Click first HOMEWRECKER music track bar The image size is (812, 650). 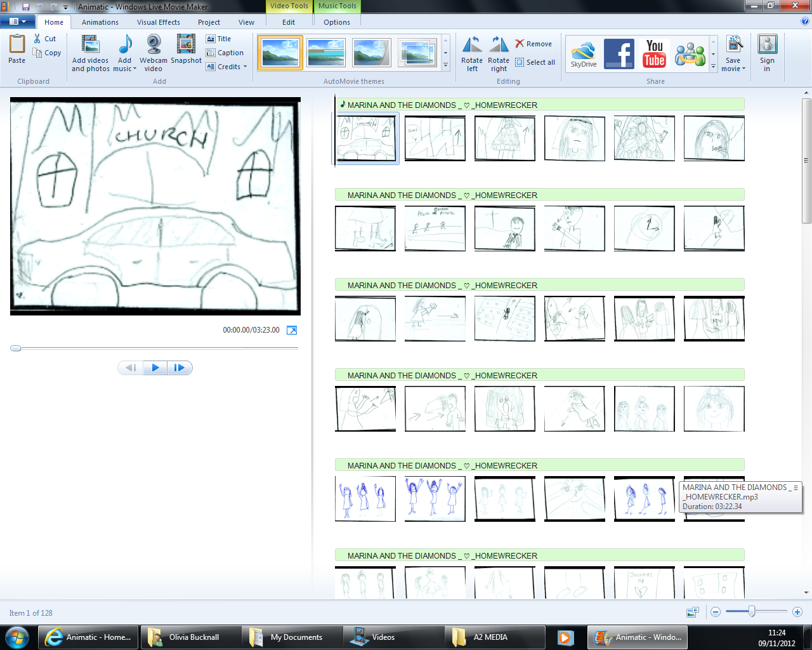tap(540, 105)
